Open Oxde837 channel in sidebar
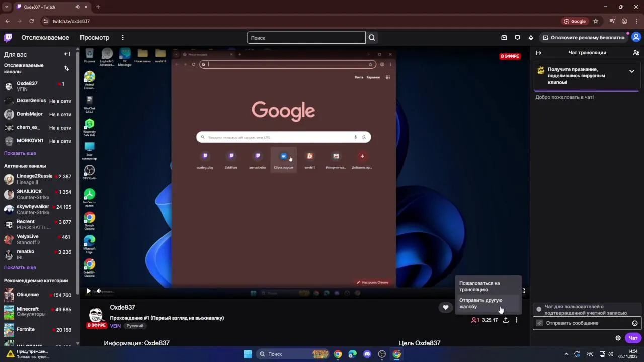This screenshot has height=362, width=644. pyautogui.click(x=39, y=86)
